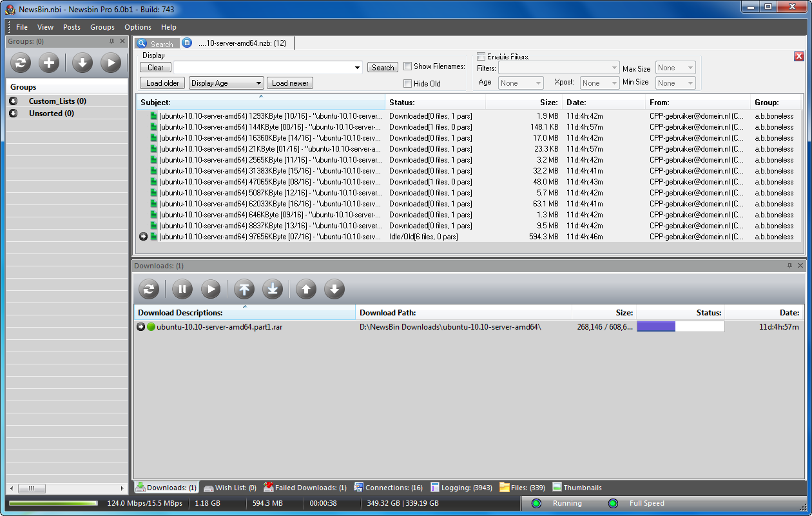Open the Thumbnails tab

[x=577, y=488]
